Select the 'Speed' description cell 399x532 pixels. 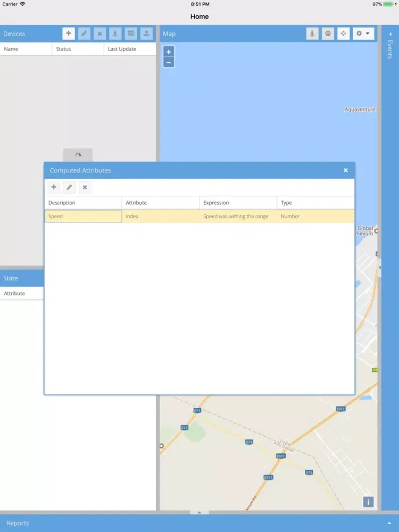pyautogui.click(x=83, y=216)
